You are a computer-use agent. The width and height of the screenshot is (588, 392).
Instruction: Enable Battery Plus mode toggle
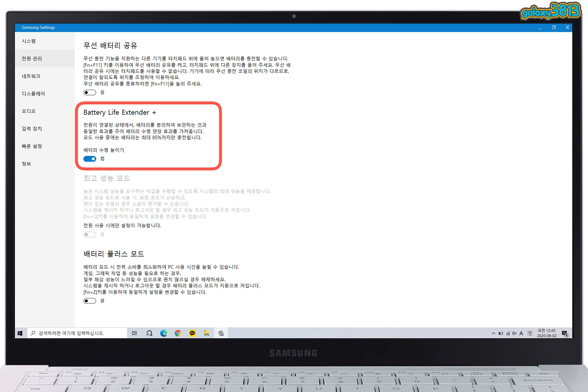pyautogui.click(x=90, y=301)
